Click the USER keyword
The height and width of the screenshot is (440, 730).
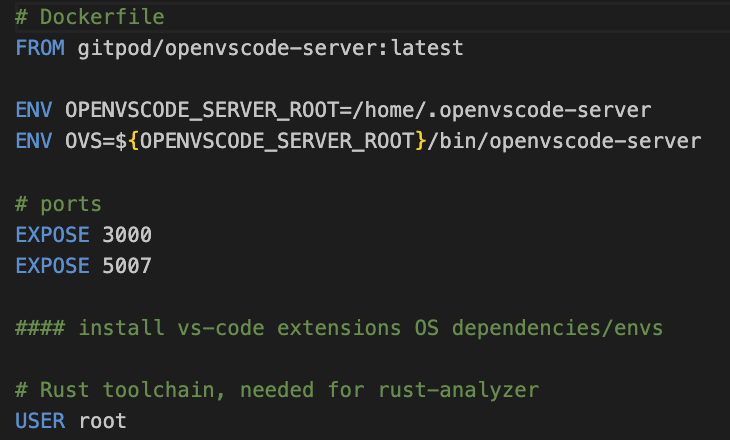click(40, 420)
